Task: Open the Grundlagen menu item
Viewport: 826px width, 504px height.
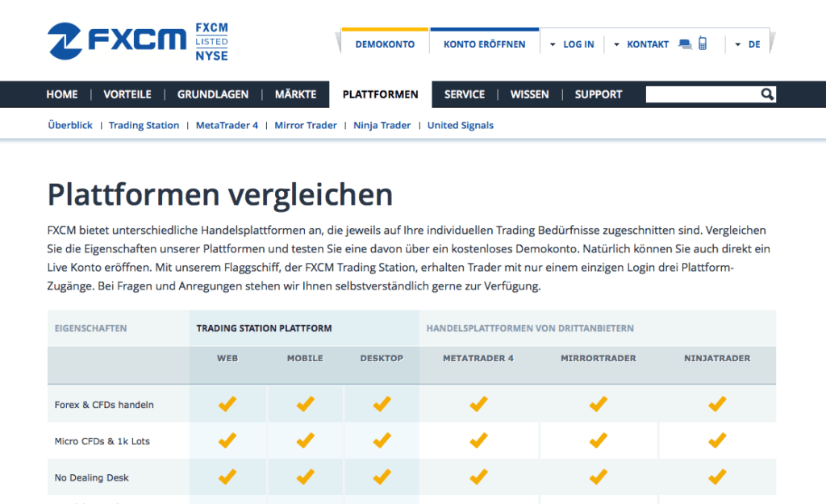Action: coord(213,94)
